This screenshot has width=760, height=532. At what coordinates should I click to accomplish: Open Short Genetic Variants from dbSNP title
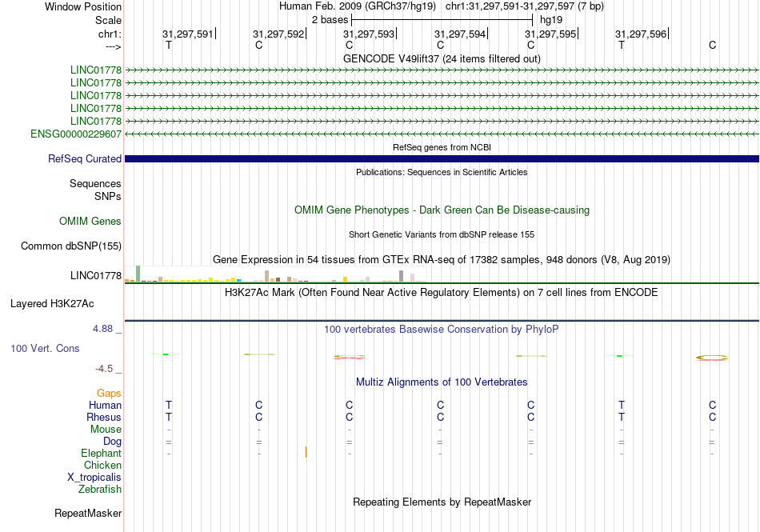click(442, 234)
